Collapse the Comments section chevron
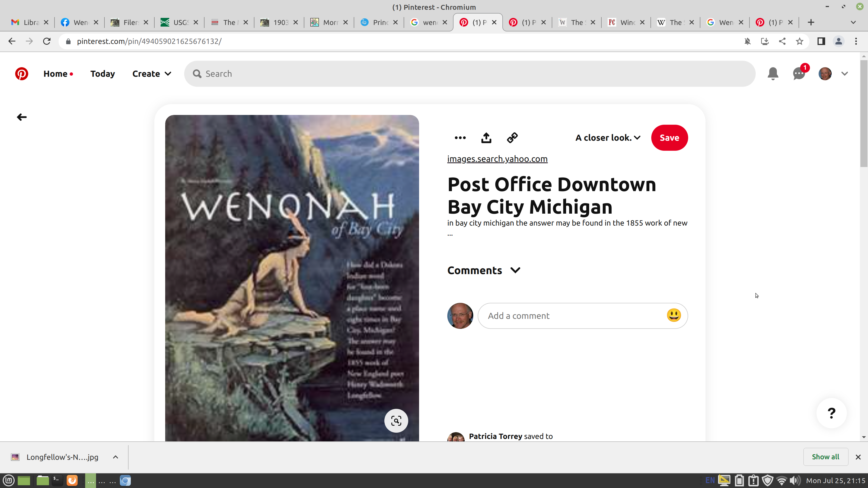The width and height of the screenshot is (868, 488). click(x=515, y=270)
